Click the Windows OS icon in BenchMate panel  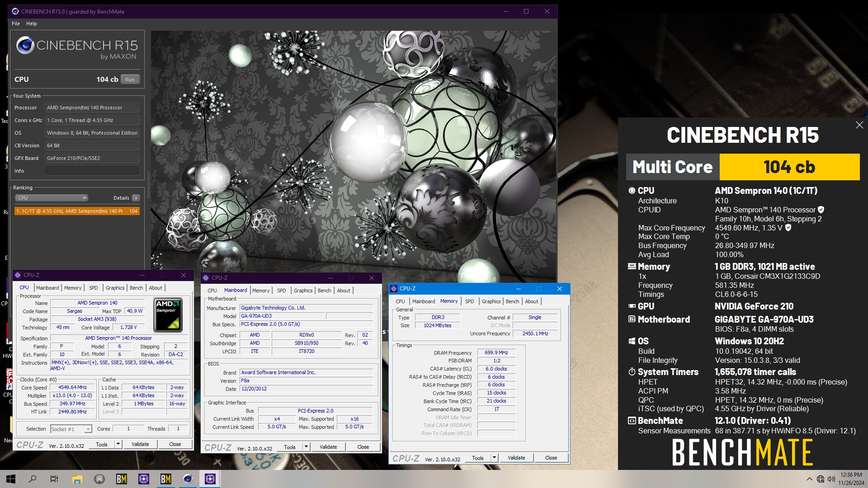click(x=632, y=341)
